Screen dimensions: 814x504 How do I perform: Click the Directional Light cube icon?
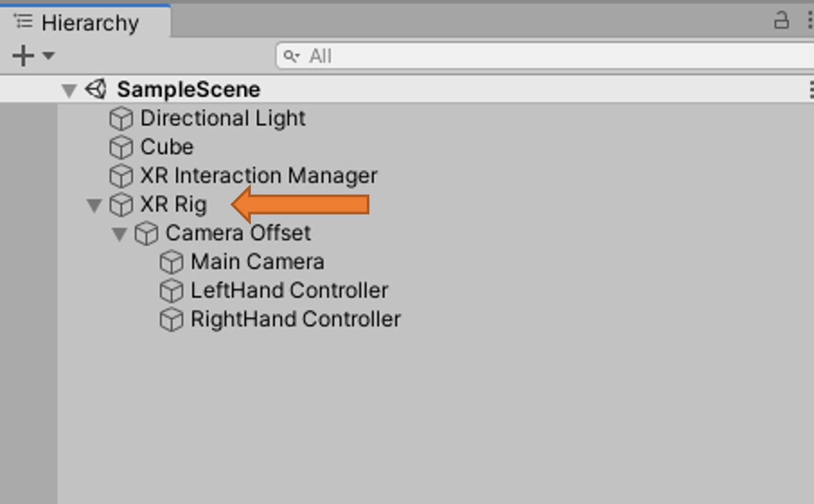click(121, 119)
